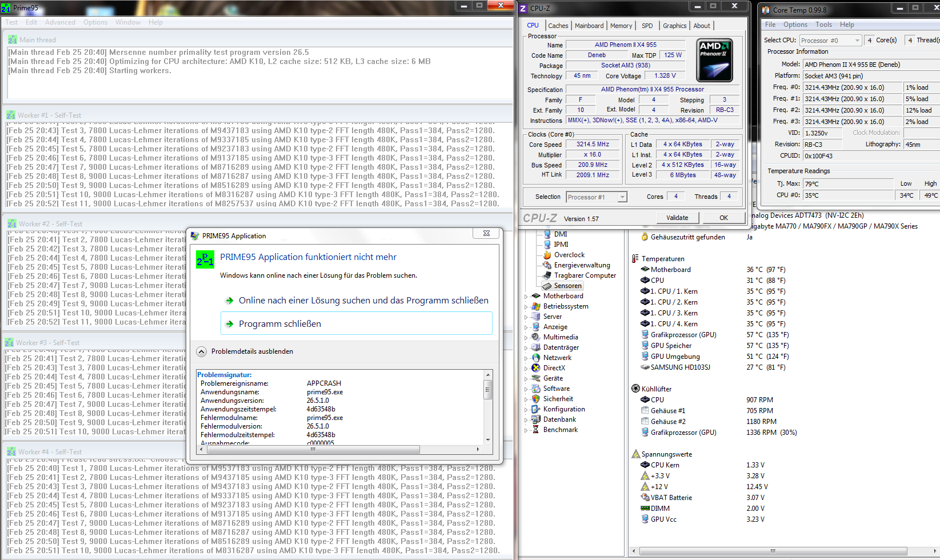Click the Worker #4 Self-Test window icon
The height and width of the screenshot is (560, 940).
click(11, 452)
